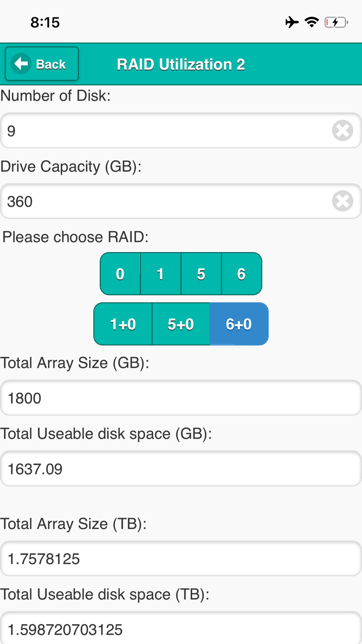Tap the Total Useable disk space (GB) field

coord(181,469)
